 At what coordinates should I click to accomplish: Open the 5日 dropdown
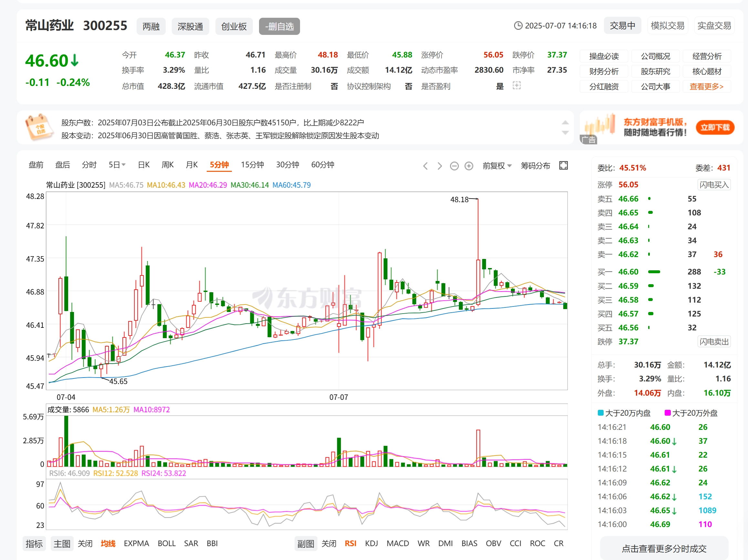(x=117, y=165)
